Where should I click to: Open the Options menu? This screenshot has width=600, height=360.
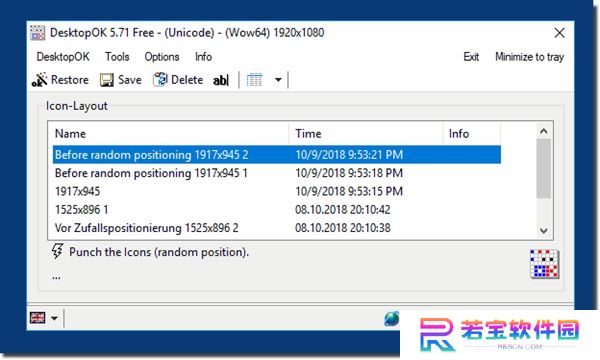161,57
